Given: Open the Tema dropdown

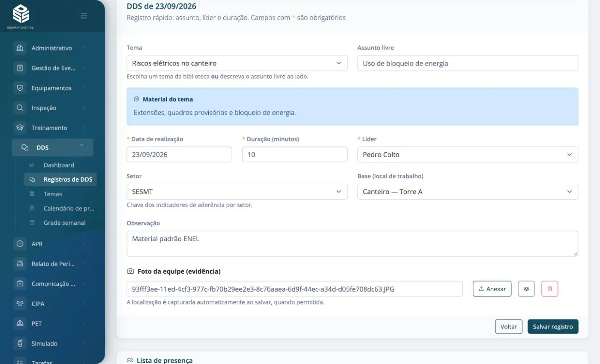Looking at the screenshot, I should pyautogui.click(x=237, y=63).
